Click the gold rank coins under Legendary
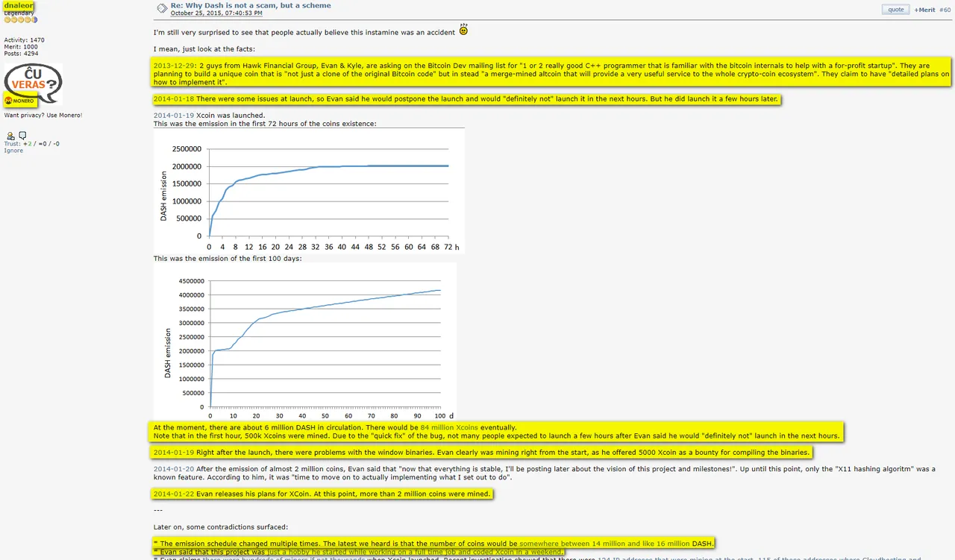Image resolution: width=955 pixels, height=560 pixels. click(x=21, y=20)
